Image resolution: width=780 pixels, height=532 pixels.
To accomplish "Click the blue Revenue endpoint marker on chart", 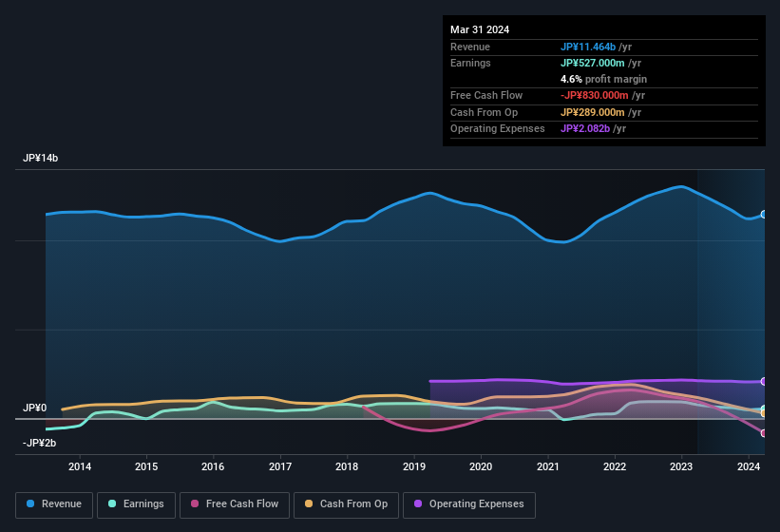I will tap(764, 215).
